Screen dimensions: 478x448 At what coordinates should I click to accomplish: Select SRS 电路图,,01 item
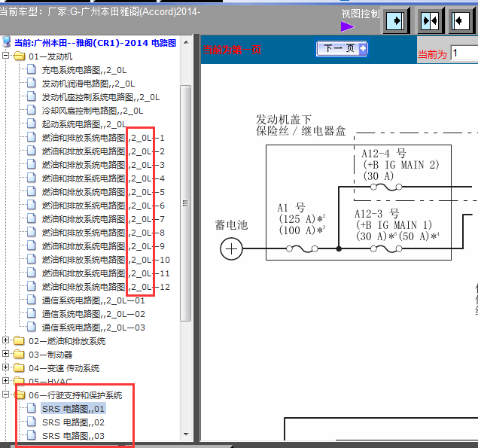(73, 409)
